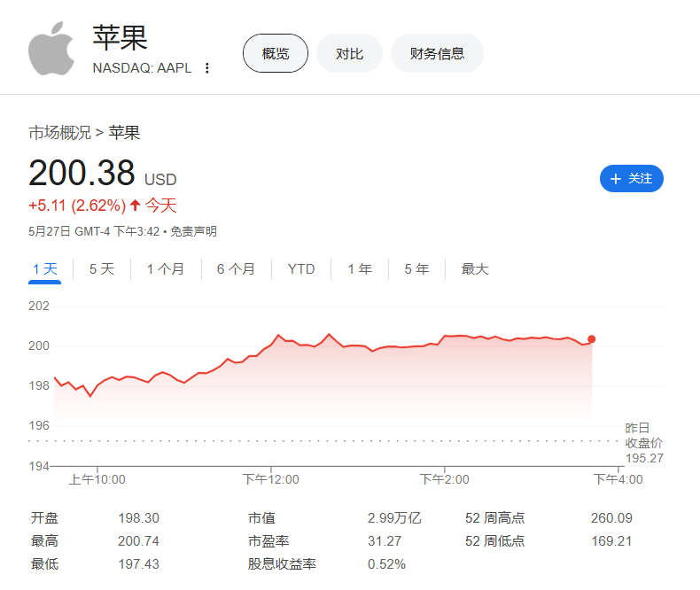The width and height of the screenshot is (700, 590).
Task: Switch to the 对比 tab
Action: coord(349,53)
